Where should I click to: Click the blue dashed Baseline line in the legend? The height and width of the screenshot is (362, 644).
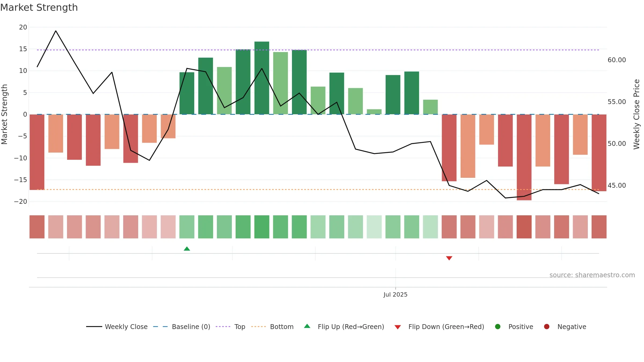(x=160, y=327)
